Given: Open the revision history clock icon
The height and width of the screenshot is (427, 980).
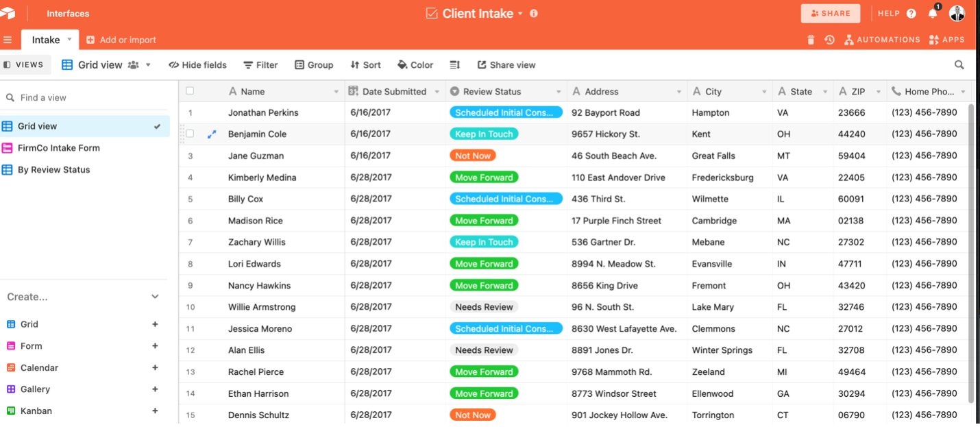Looking at the screenshot, I should click(x=829, y=40).
